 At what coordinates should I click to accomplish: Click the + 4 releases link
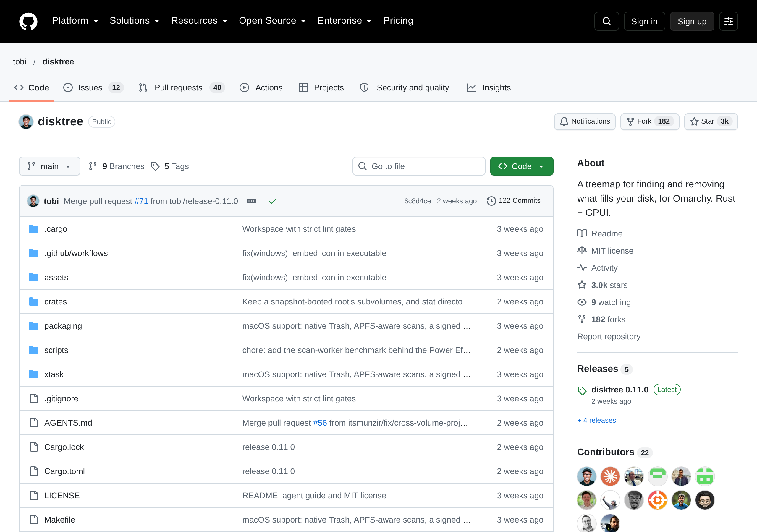click(596, 420)
